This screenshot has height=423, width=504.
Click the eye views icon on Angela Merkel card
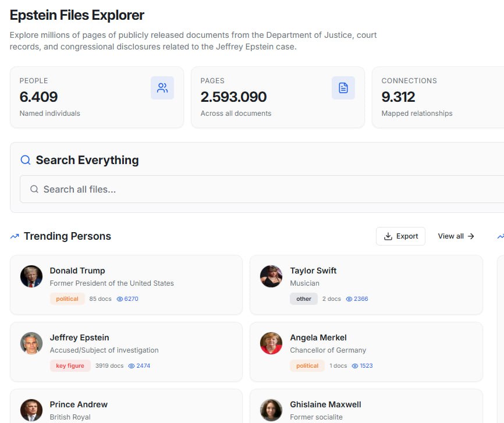click(x=355, y=366)
